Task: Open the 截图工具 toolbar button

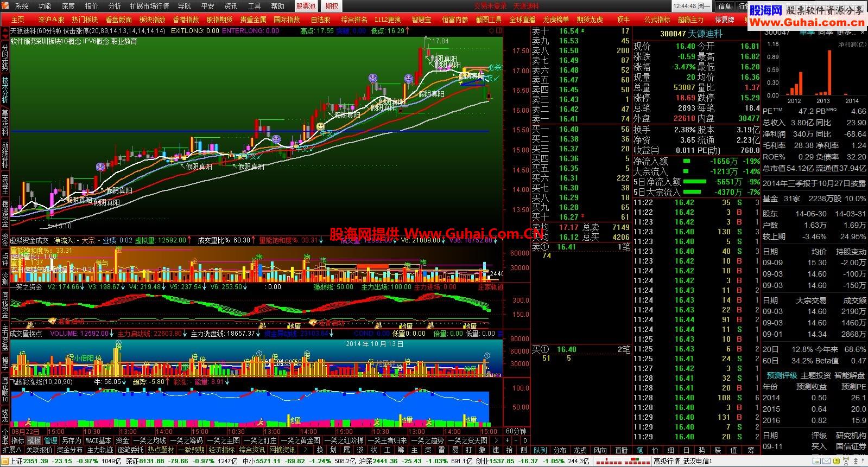Action: click(489, 20)
